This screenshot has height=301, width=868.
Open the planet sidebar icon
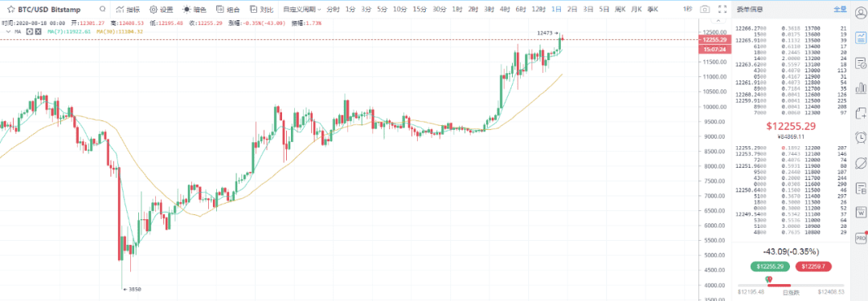click(861, 163)
